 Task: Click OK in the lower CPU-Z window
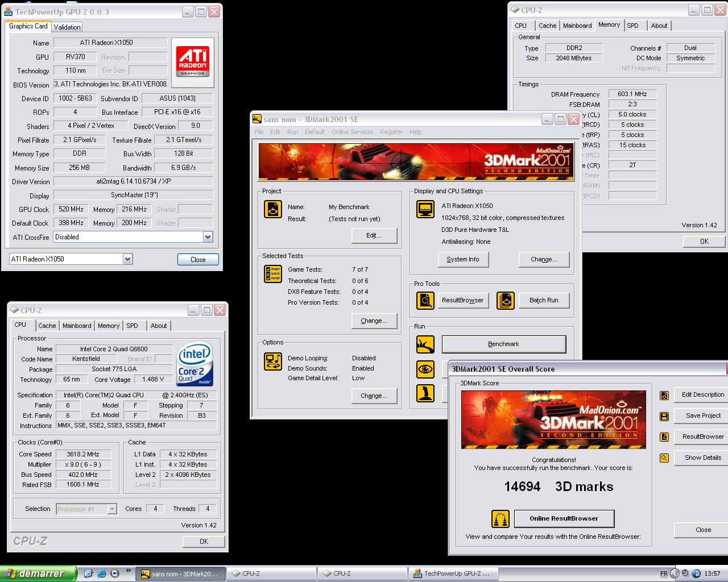tap(204, 542)
